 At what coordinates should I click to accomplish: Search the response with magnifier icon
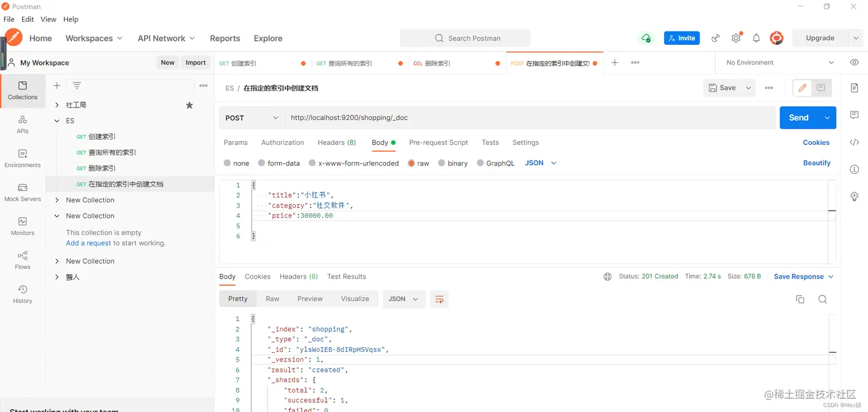click(x=822, y=299)
